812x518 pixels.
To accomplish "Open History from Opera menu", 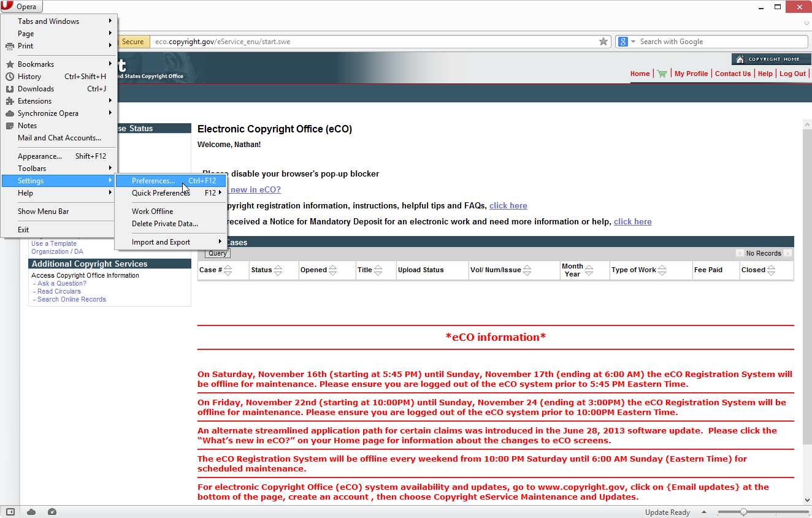I will coord(59,77).
